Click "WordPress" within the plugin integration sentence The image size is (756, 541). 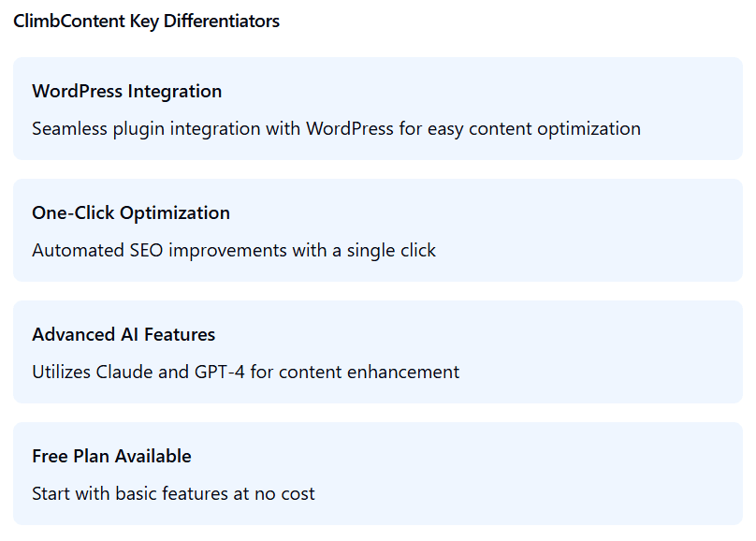[350, 129]
